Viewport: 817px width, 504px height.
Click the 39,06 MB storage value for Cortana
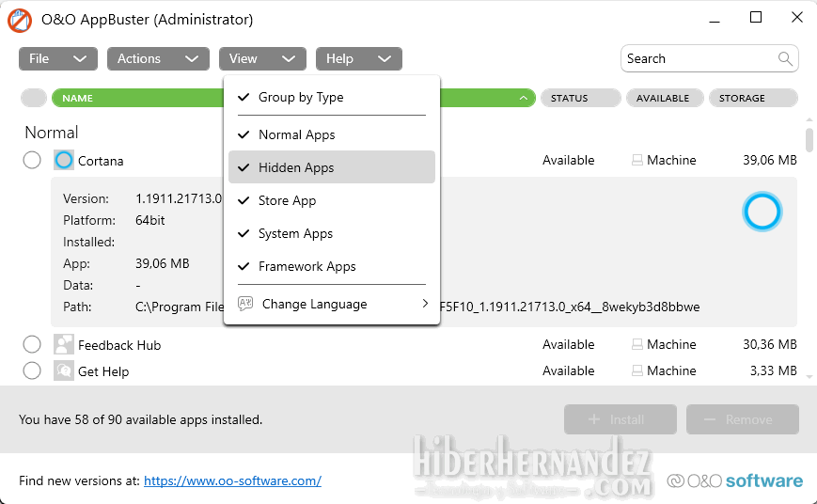[x=770, y=160]
